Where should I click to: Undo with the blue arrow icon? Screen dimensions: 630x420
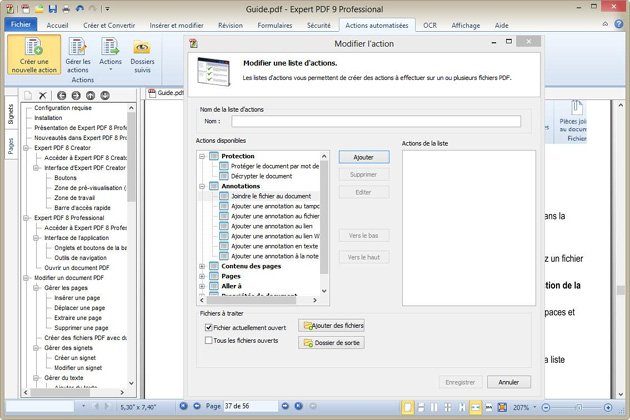(80, 8)
